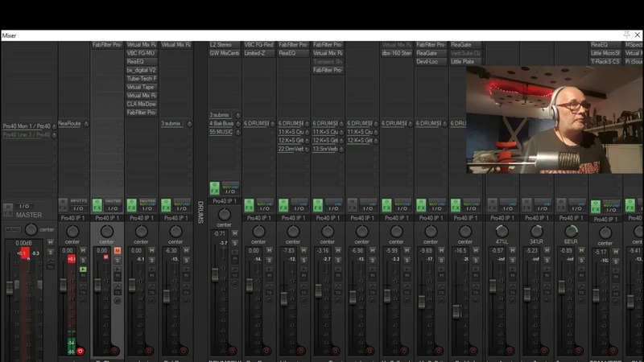Click the 22:DrmVerb send entry
Screen dimensions: 644x362
pyautogui.click(x=291, y=149)
